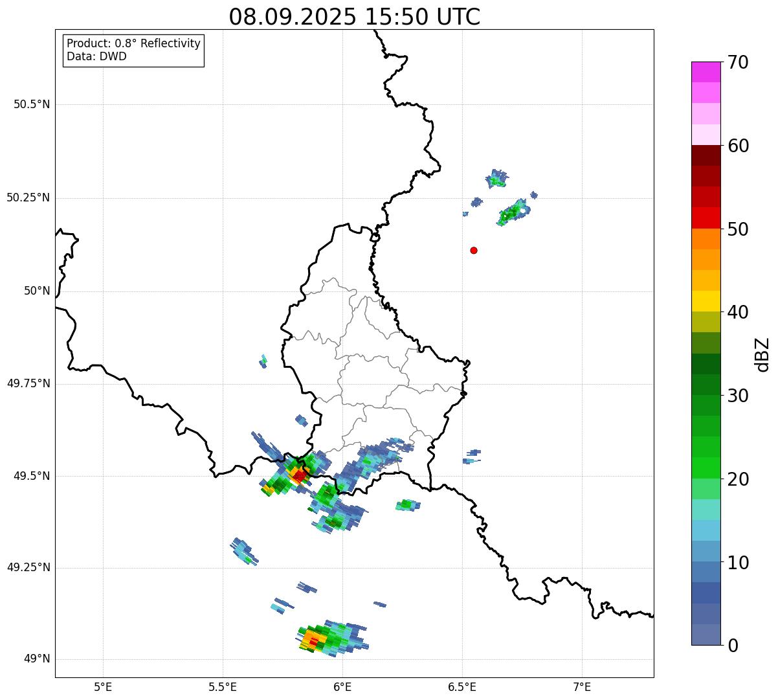778x700 pixels.
Task: Click the latitude label 49°N
Action: pos(37,659)
